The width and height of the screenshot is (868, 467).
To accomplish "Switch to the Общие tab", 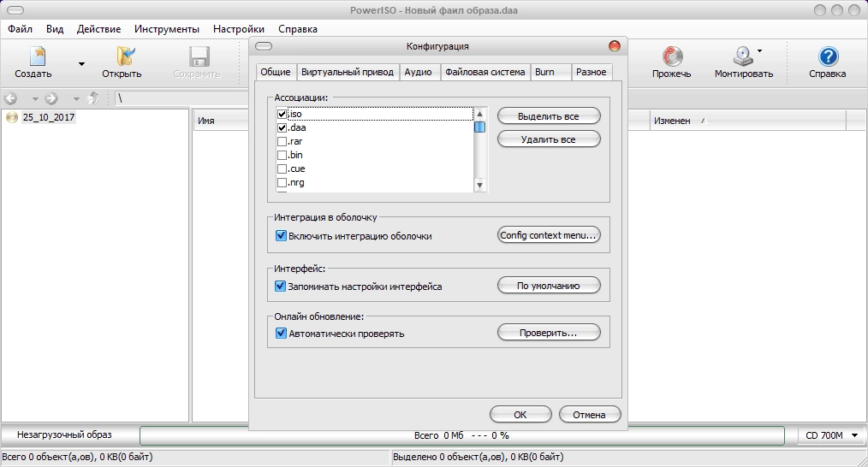I will [276, 72].
